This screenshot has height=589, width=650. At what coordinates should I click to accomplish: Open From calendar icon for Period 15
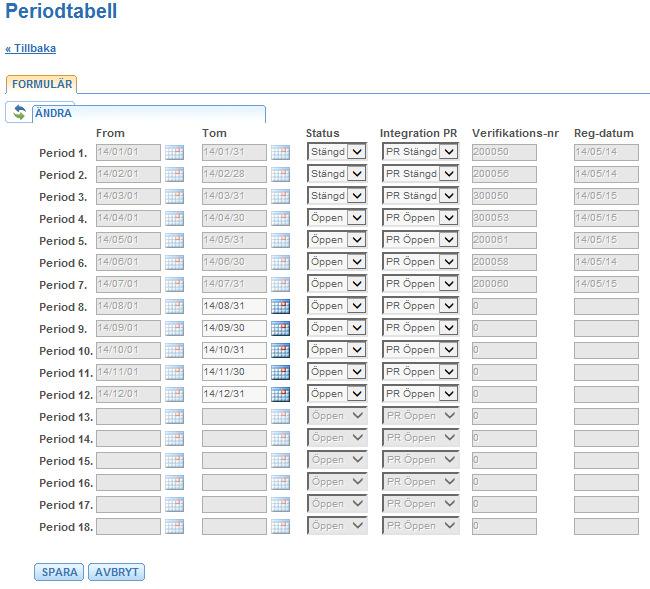pos(175,460)
